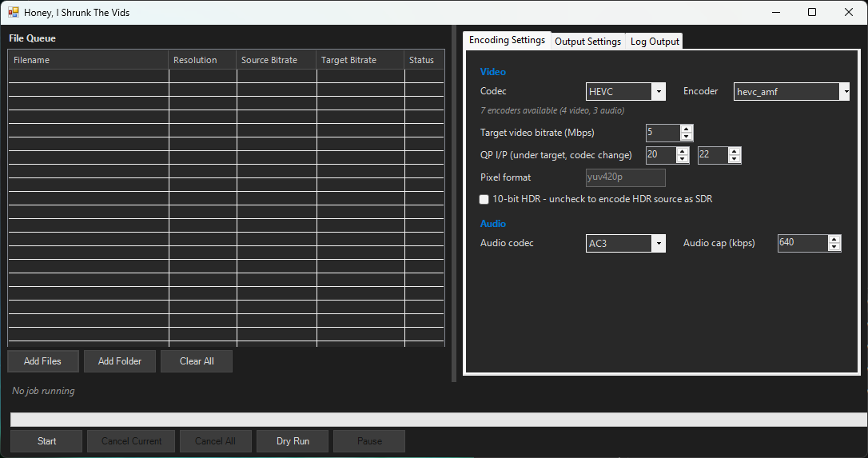Switch to the Output Settings tab

(x=587, y=42)
